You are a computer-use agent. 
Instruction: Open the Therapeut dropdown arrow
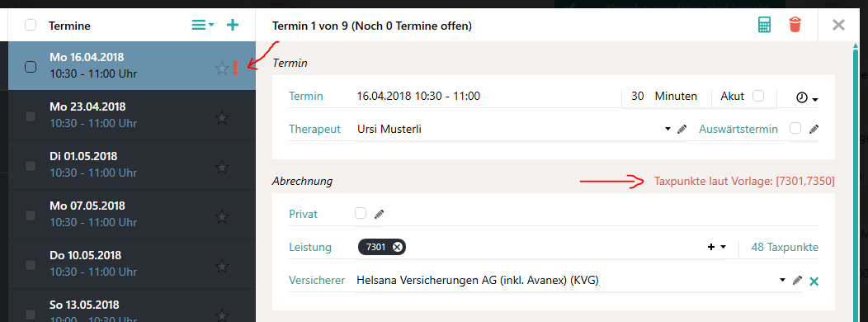(668, 129)
